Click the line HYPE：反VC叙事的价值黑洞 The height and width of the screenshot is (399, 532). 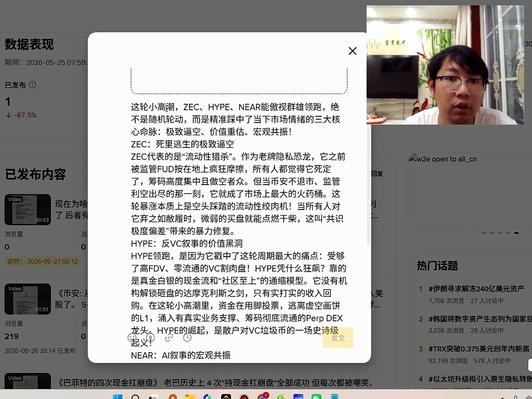(x=187, y=244)
